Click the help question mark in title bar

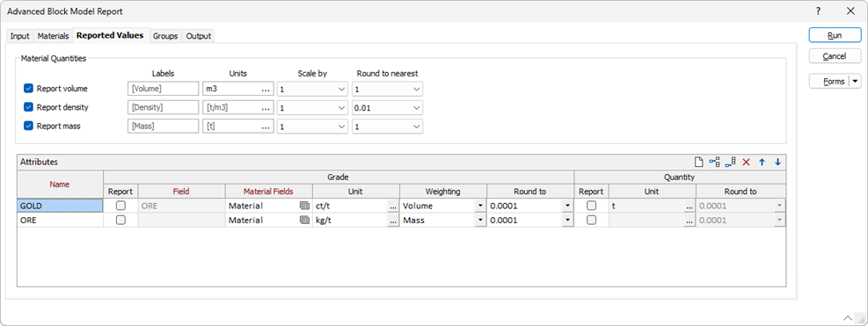[x=818, y=11]
